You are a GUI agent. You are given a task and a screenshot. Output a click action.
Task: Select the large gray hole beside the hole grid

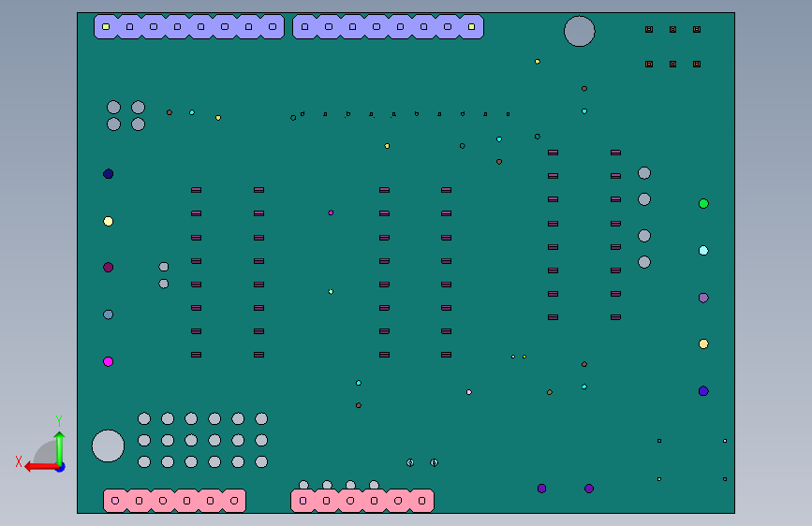(108, 446)
